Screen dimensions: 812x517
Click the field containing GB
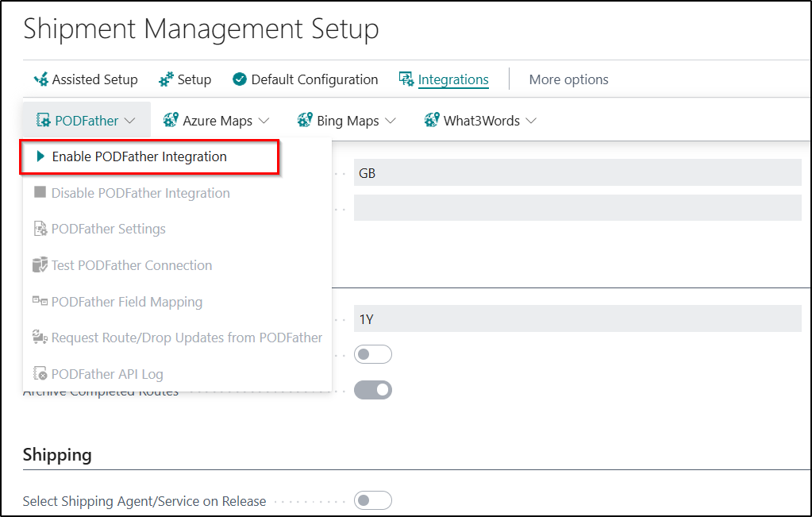[577, 172]
